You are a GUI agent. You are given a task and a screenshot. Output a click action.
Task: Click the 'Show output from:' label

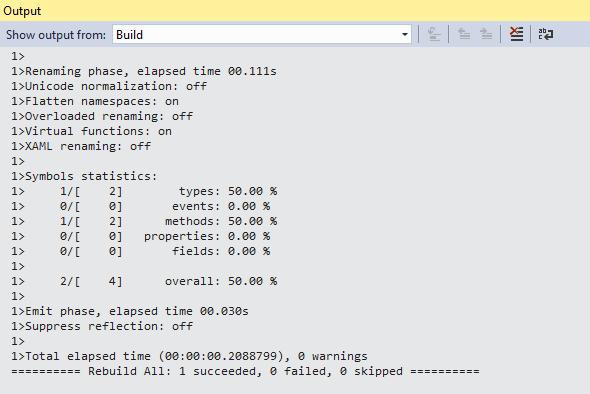tap(56, 35)
